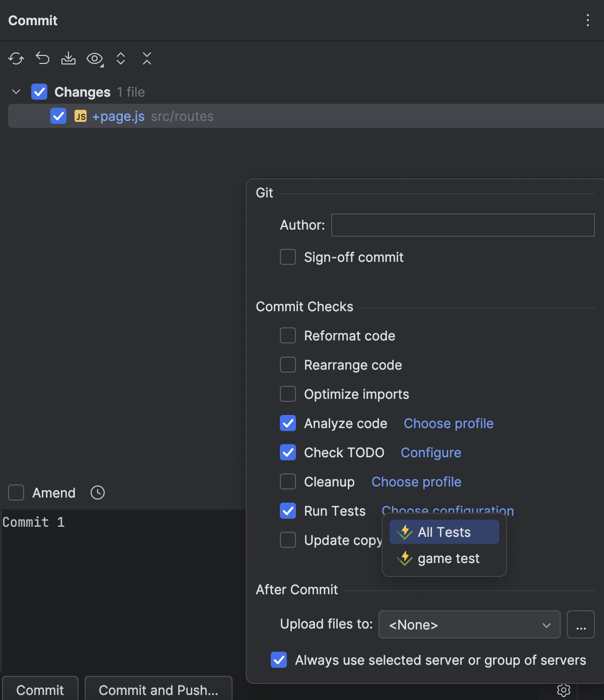Image resolution: width=604 pixels, height=700 pixels.
Task: Open the Upload files to dropdown
Action: coord(469,625)
